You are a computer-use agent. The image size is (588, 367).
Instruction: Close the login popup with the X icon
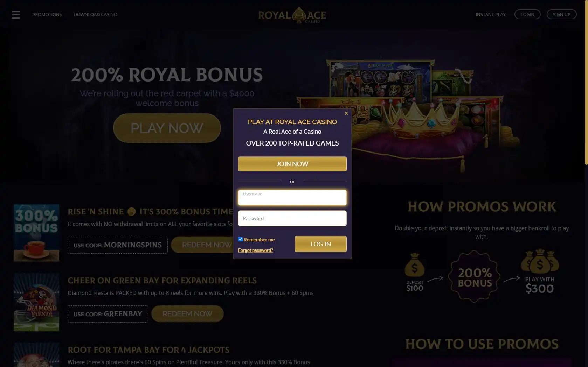[346, 113]
